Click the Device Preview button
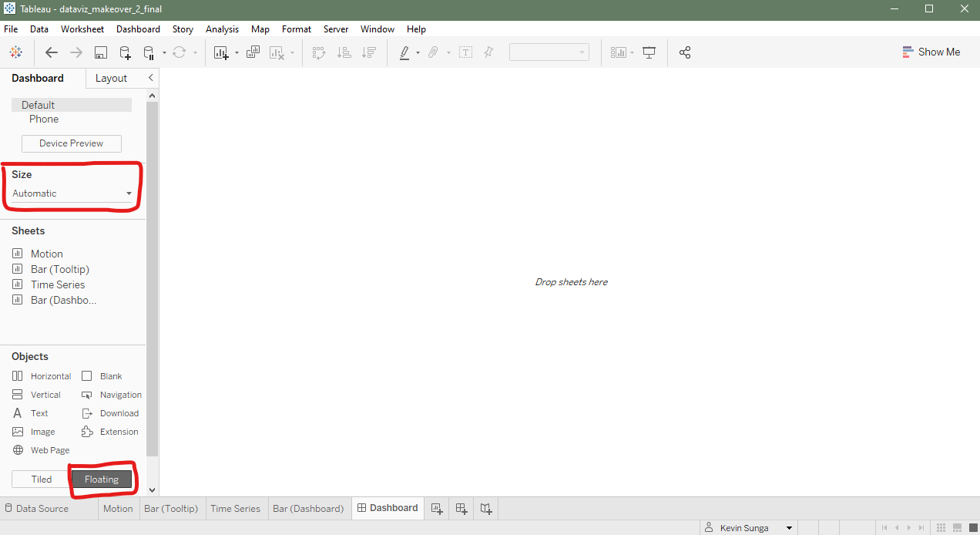The image size is (980, 535). tap(71, 143)
